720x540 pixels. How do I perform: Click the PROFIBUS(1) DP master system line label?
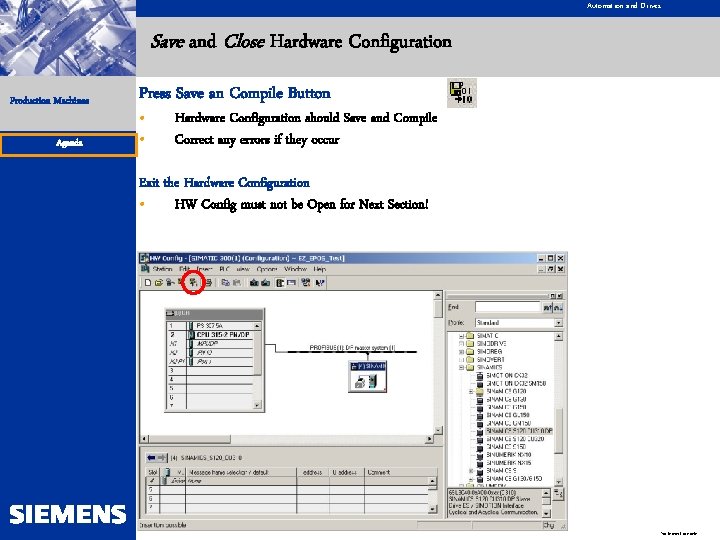tap(352, 348)
